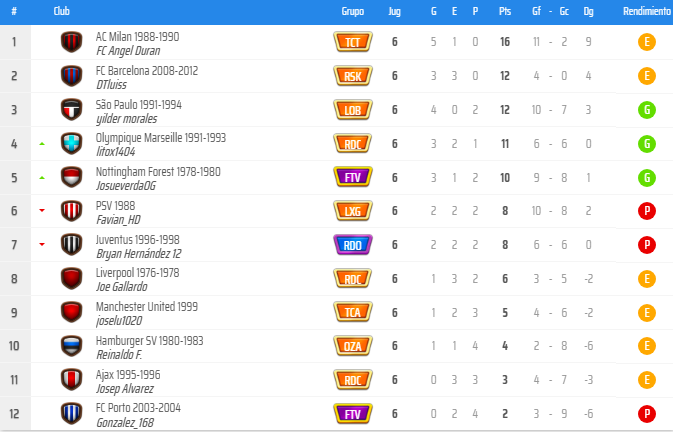Screen dimensions: 673x432
Task: Open manager FC Angel Duran's profile
Action: coord(128,51)
